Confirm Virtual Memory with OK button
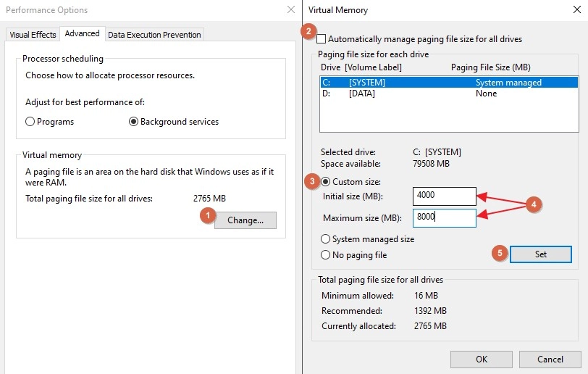This screenshot has height=374, width=588. click(x=482, y=360)
